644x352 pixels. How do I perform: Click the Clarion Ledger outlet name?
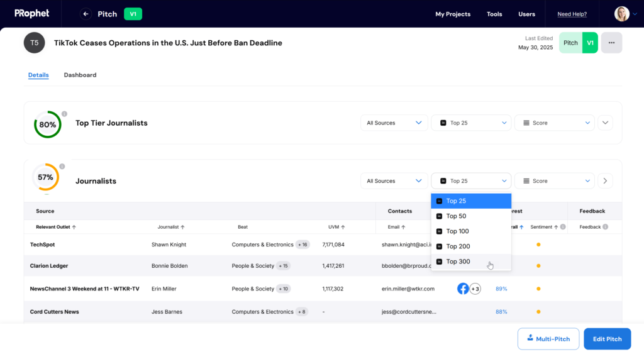coord(49,266)
